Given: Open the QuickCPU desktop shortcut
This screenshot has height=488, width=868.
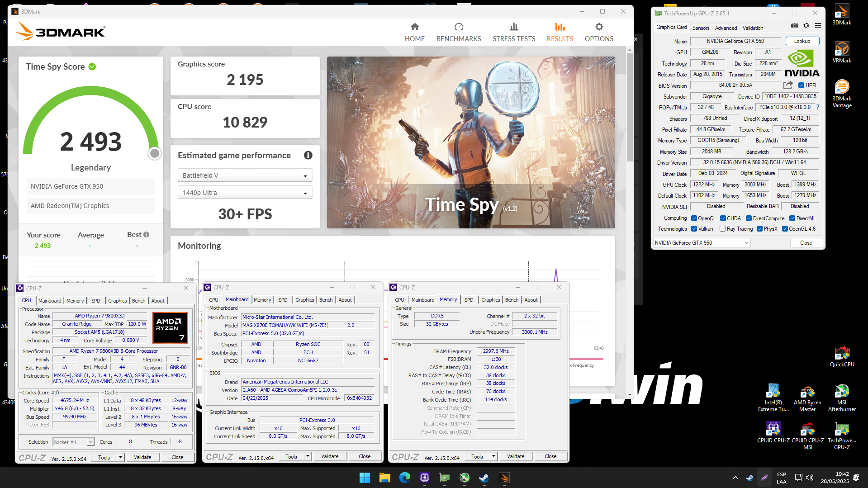Looking at the screenshot, I should tap(842, 356).
